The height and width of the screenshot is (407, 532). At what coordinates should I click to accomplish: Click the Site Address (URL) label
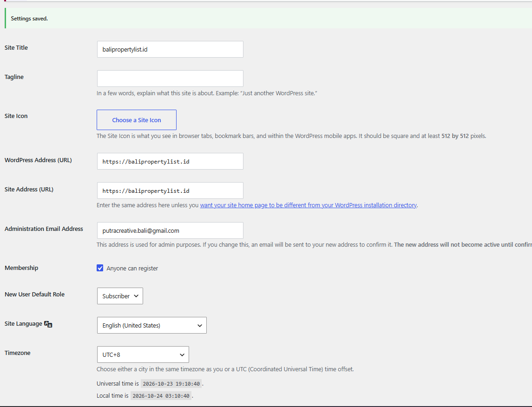click(x=29, y=189)
